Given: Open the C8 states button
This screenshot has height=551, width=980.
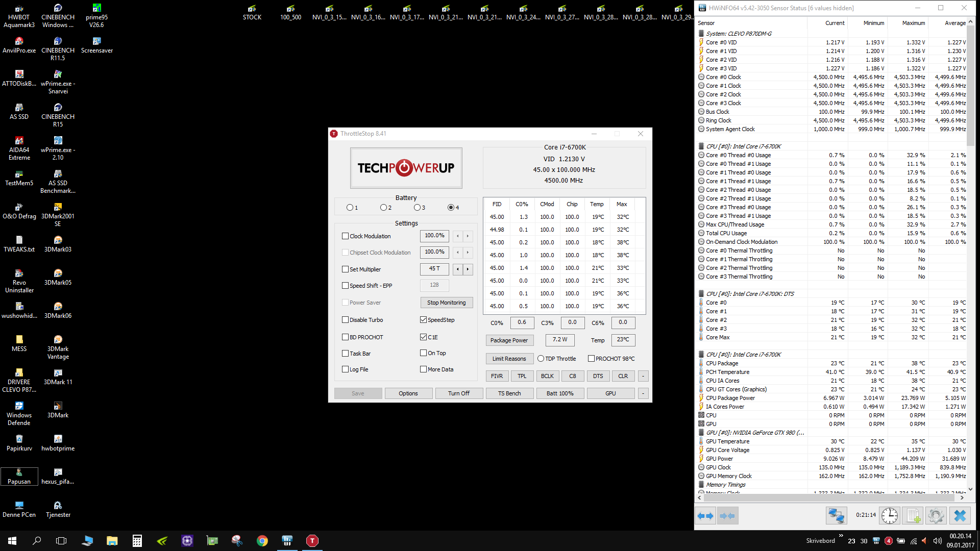Looking at the screenshot, I should click(x=573, y=376).
